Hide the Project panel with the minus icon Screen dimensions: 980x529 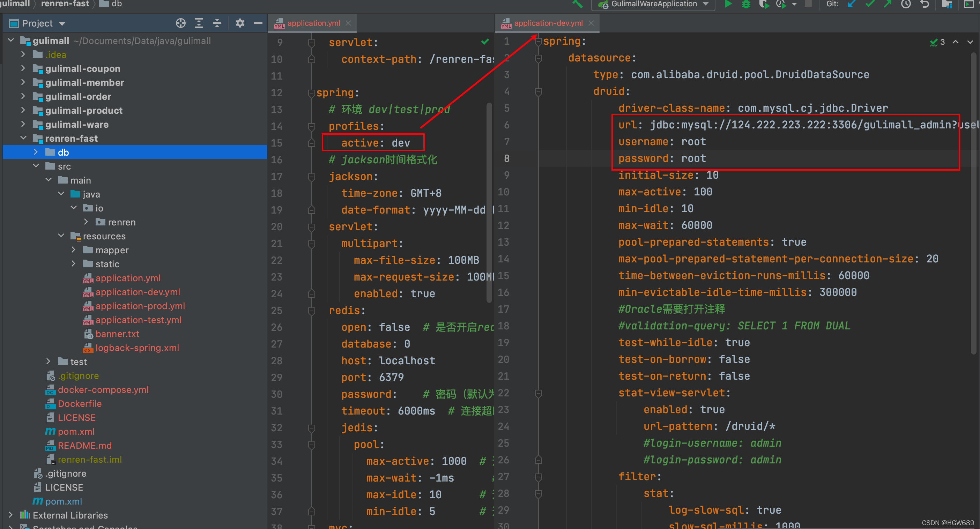point(258,24)
